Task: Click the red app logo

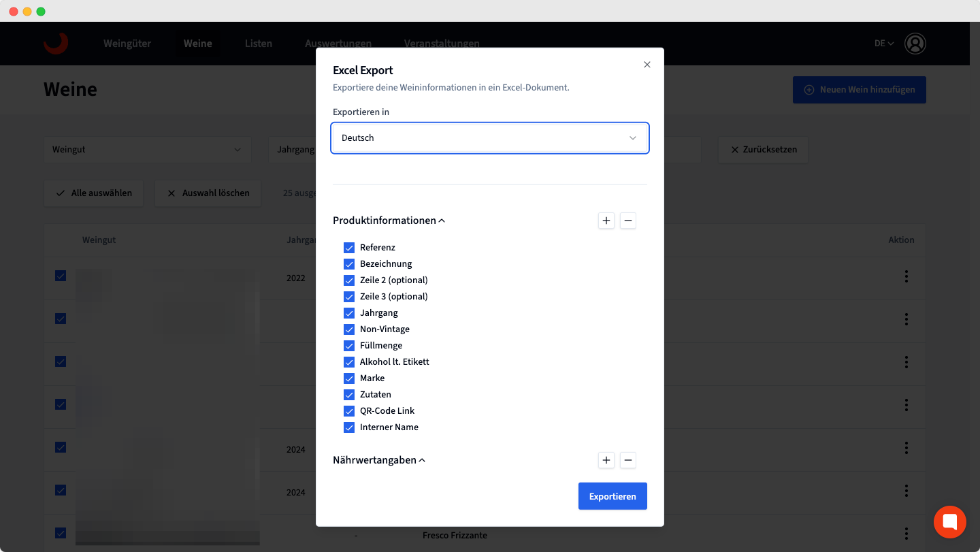Action: point(56,43)
